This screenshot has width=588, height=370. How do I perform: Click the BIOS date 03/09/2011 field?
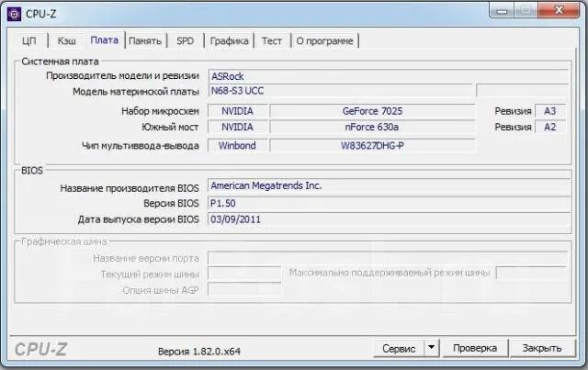coord(389,219)
